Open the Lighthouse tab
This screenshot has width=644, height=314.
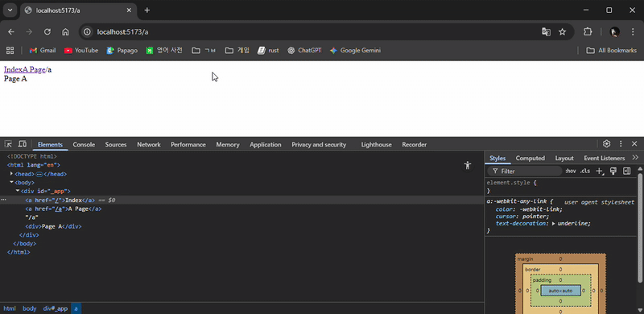[376, 145]
